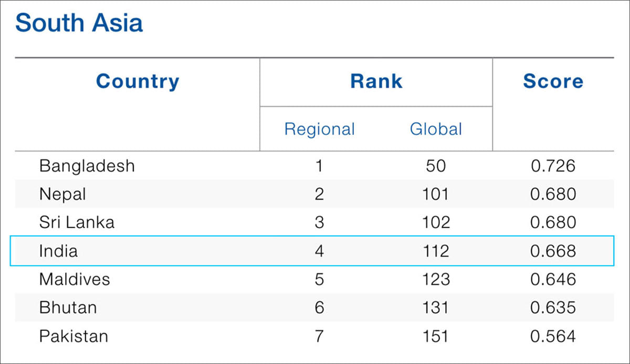Select the Score column header

point(553,81)
